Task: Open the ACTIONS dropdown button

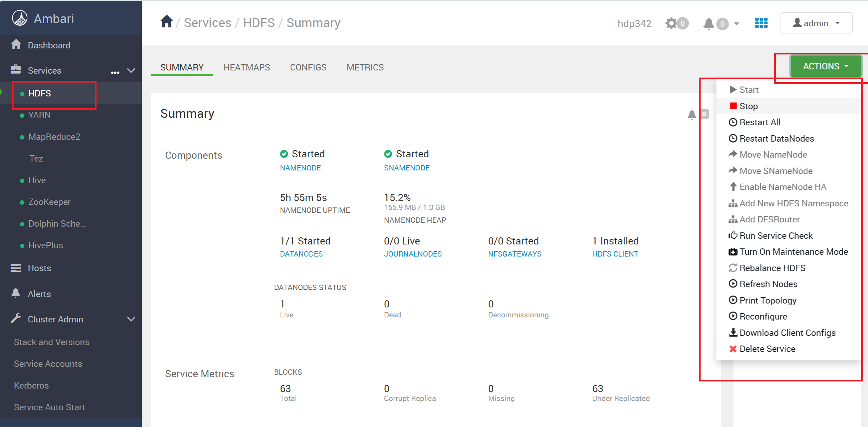Action: 826,66
